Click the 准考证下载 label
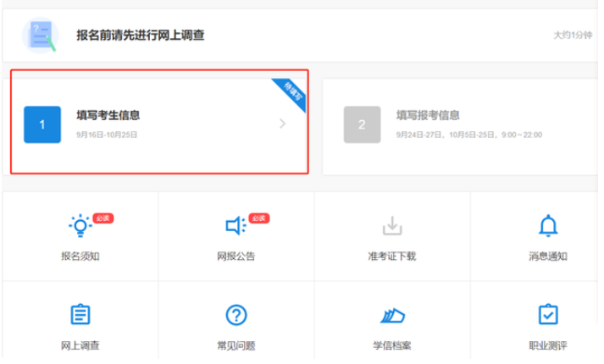Image resolution: width=604 pixels, height=364 pixels. (x=392, y=256)
